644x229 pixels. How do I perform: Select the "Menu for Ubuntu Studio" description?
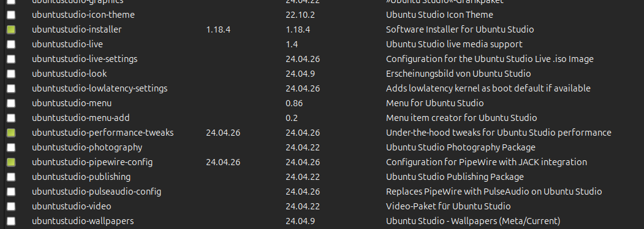click(x=435, y=103)
